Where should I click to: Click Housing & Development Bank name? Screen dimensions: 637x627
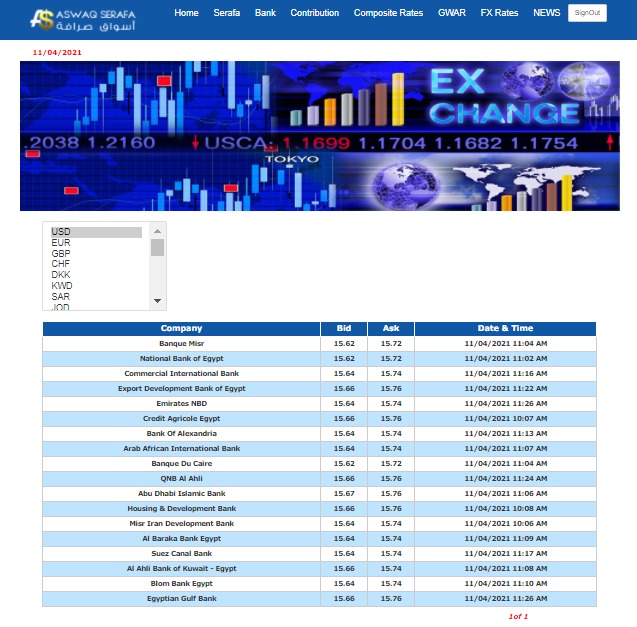tap(182, 509)
